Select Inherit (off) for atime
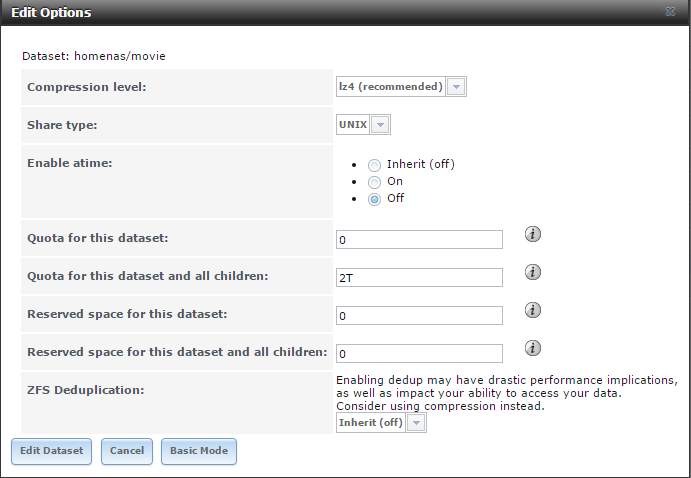 375,165
